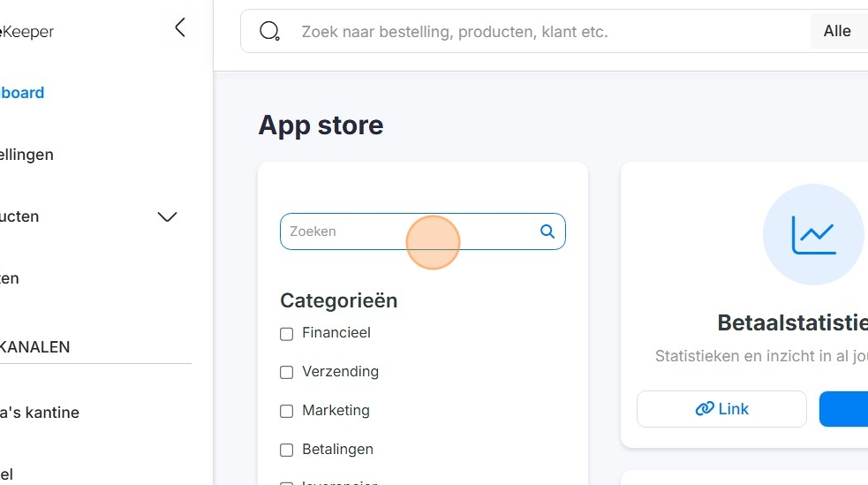Click the Betaalstatistieken chart icon
Screen dimensions: 868x485
click(x=813, y=234)
